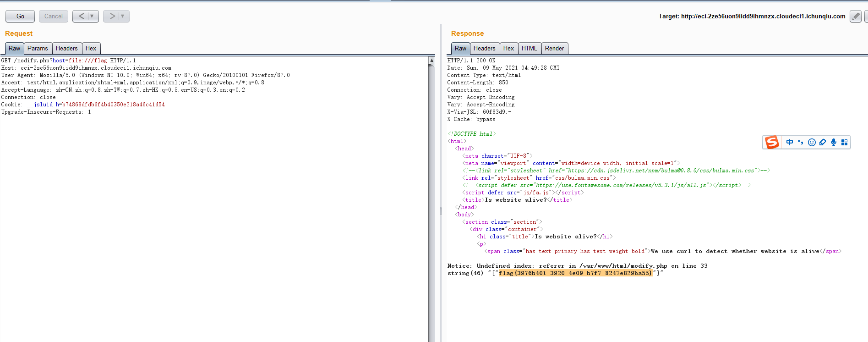This screenshot has width=868, height=342.
Task: Click the Response panel heading
Action: point(467,33)
